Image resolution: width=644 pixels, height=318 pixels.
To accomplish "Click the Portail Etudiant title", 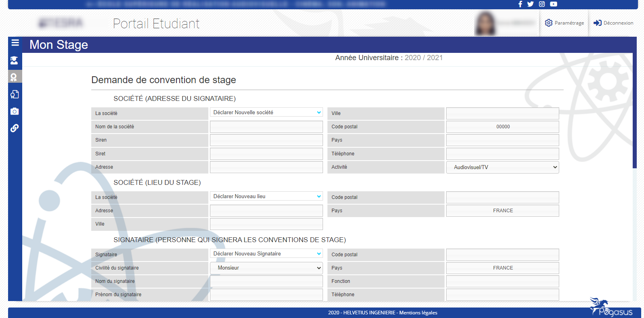I will tap(156, 23).
